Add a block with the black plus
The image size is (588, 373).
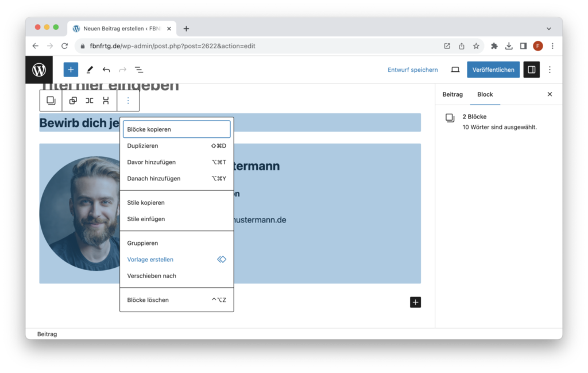pos(415,302)
